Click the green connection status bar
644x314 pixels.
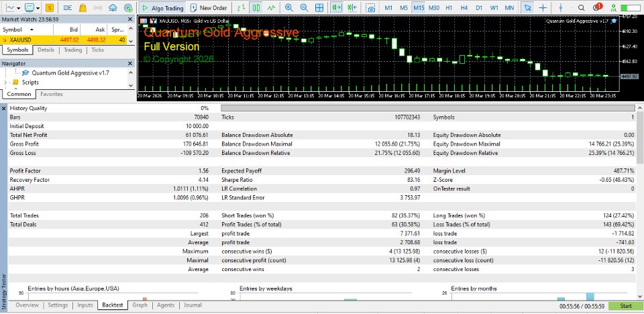630,8
